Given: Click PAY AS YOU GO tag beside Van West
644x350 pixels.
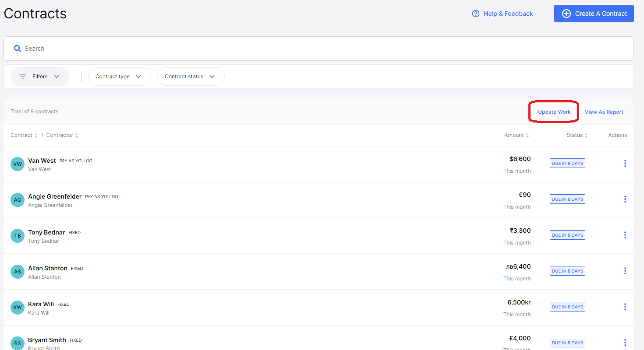Looking at the screenshot, I should [76, 161].
